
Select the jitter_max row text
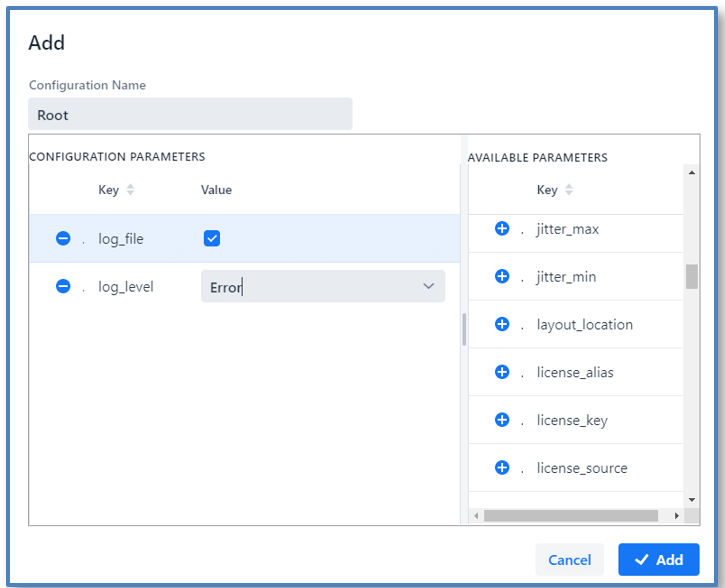(x=568, y=229)
